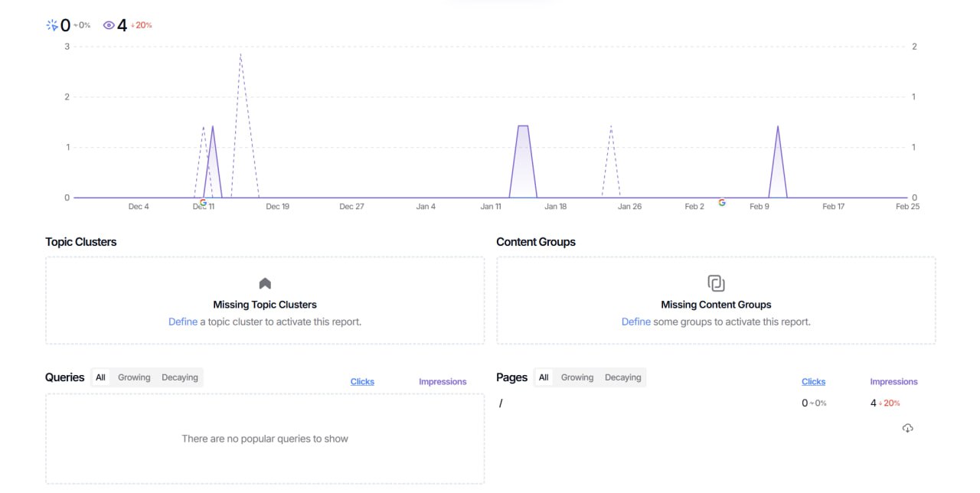The height and width of the screenshot is (493, 980).
Task: Click the Missing Content Groups icon
Action: [716, 283]
